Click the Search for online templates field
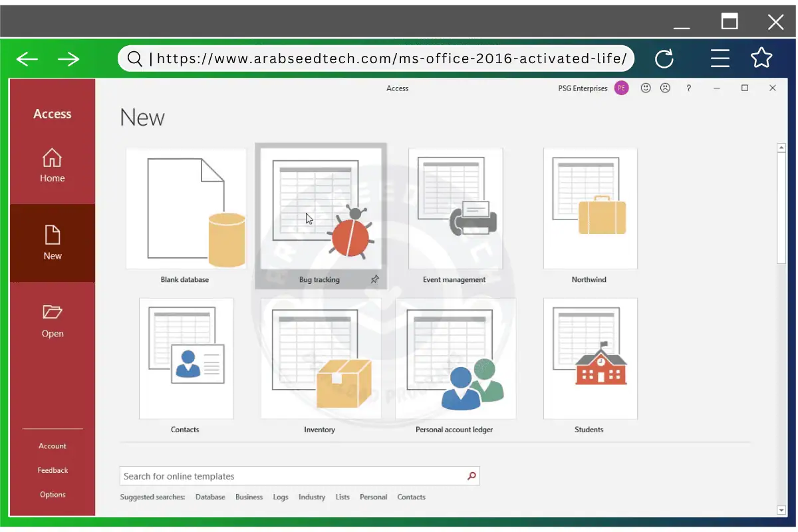798x532 pixels. click(293, 476)
